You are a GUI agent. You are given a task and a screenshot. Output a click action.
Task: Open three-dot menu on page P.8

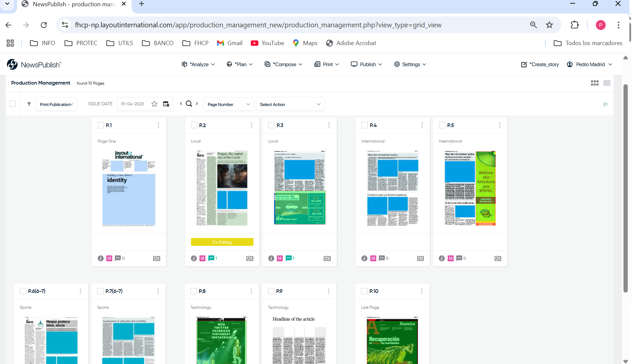click(251, 291)
